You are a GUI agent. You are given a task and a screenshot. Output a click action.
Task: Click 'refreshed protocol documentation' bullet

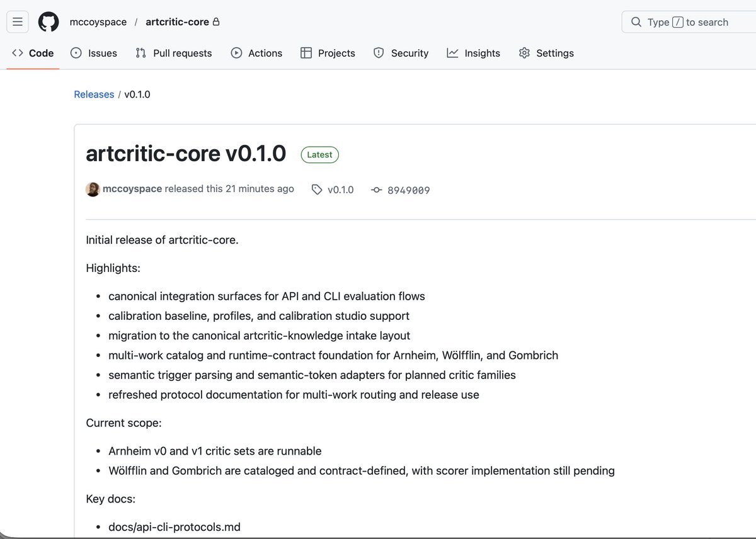tap(294, 395)
